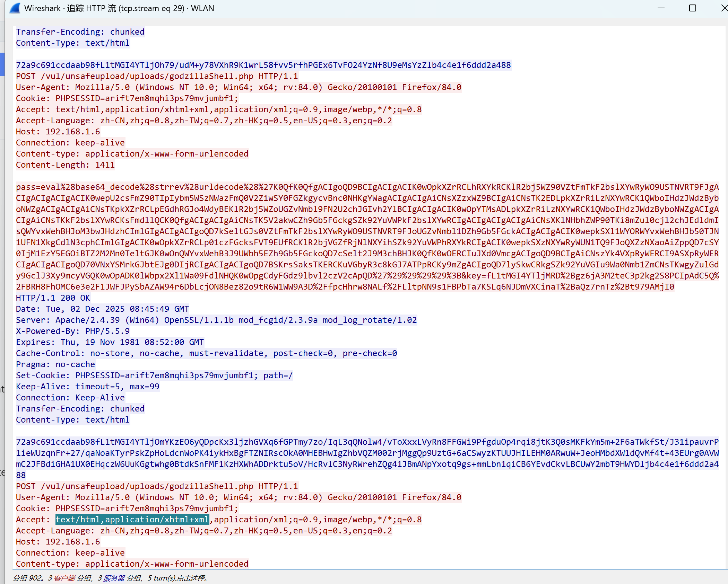This screenshot has height=584, width=728.
Task: Click the X-Powered-By: PHP/5.5.9 line
Action: tap(72, 331)
